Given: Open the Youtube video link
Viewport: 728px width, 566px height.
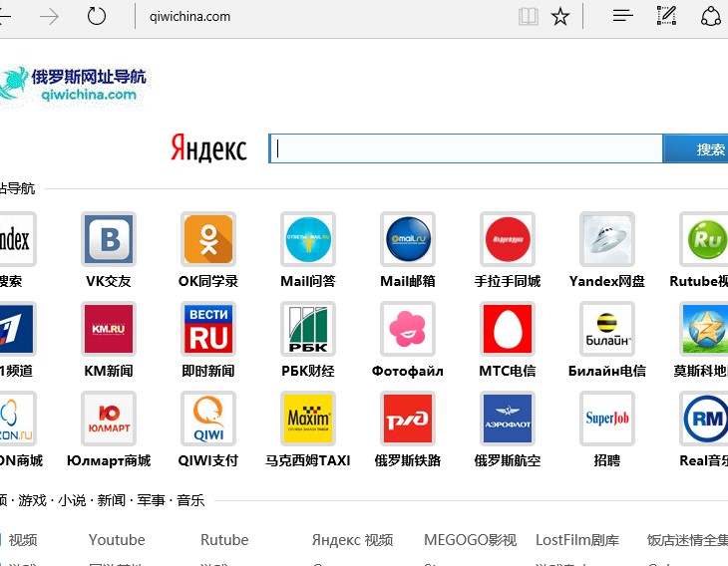Looking at the screenshot, I should tap(117, 540).
